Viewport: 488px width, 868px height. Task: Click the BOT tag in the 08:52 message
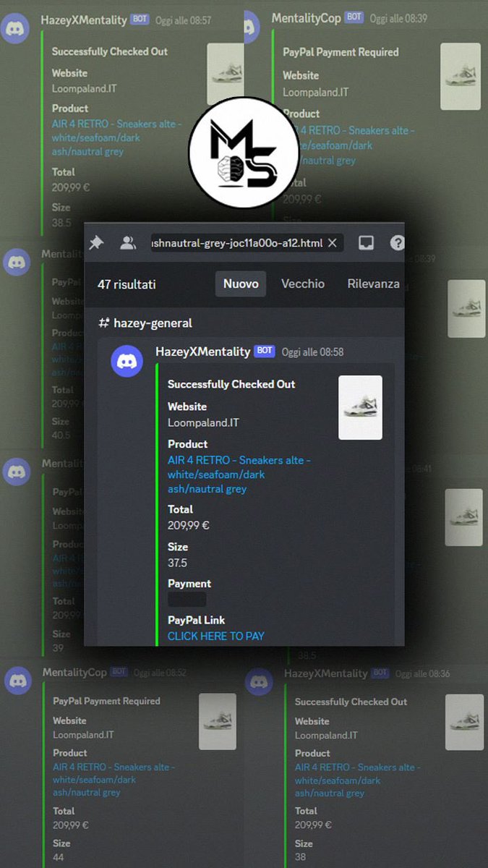[119, 672]
